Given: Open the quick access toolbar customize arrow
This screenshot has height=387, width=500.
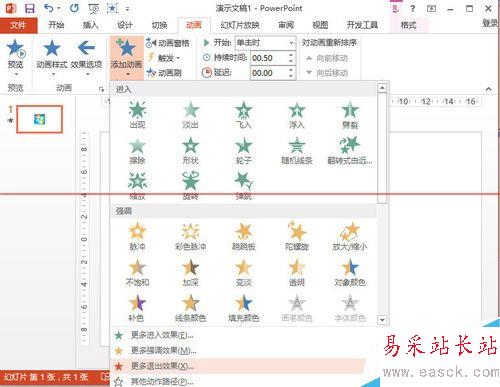Looking at the screenshot, I should coord(127,9).
